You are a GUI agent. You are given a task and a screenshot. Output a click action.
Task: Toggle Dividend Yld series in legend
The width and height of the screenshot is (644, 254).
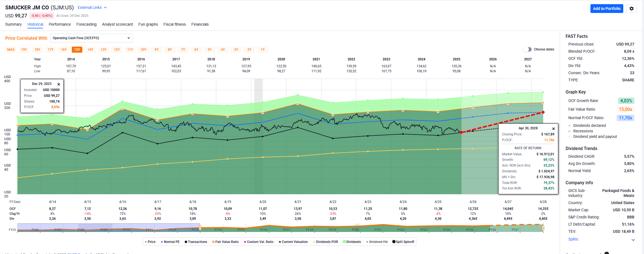click(x=378, y=242)
